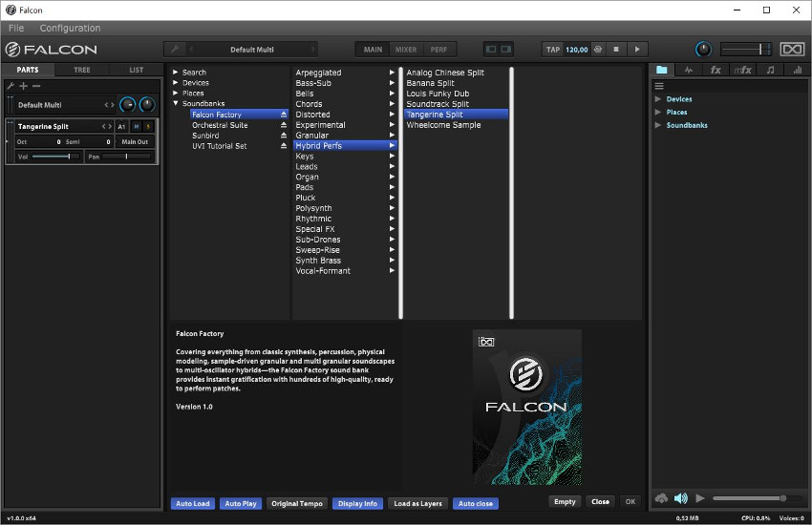
Task: Expand the Places node in center browser
Action: click(176, 94)
